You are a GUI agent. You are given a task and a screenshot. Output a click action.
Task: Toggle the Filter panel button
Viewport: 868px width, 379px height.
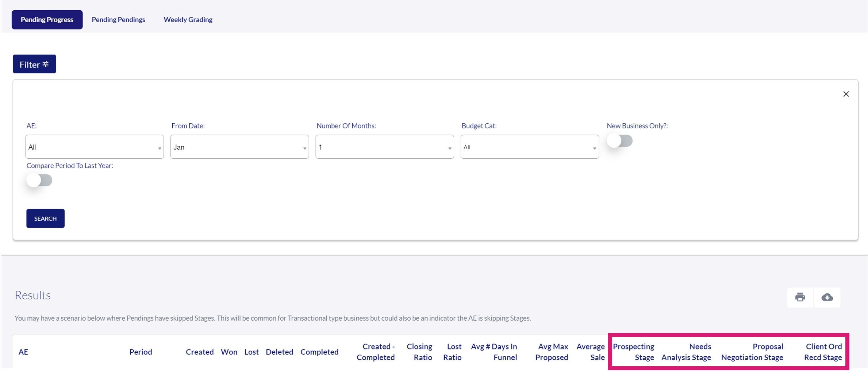(x=34, y=64)
